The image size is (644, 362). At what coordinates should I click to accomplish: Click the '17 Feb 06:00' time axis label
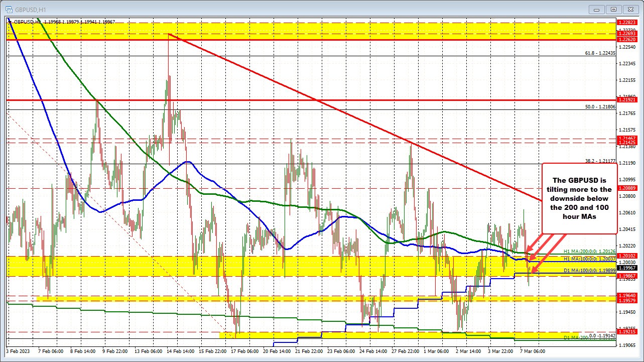tap(245, 351)
